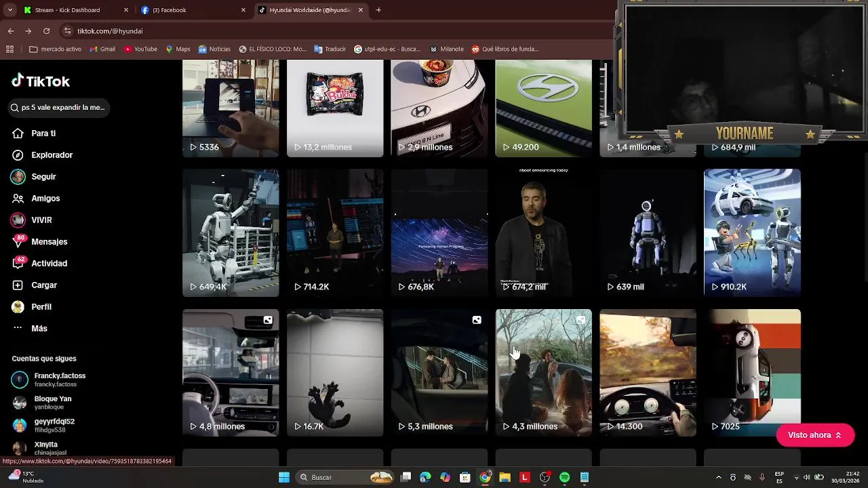Open Microsoft Edge from the taskbar

[425, 477]
